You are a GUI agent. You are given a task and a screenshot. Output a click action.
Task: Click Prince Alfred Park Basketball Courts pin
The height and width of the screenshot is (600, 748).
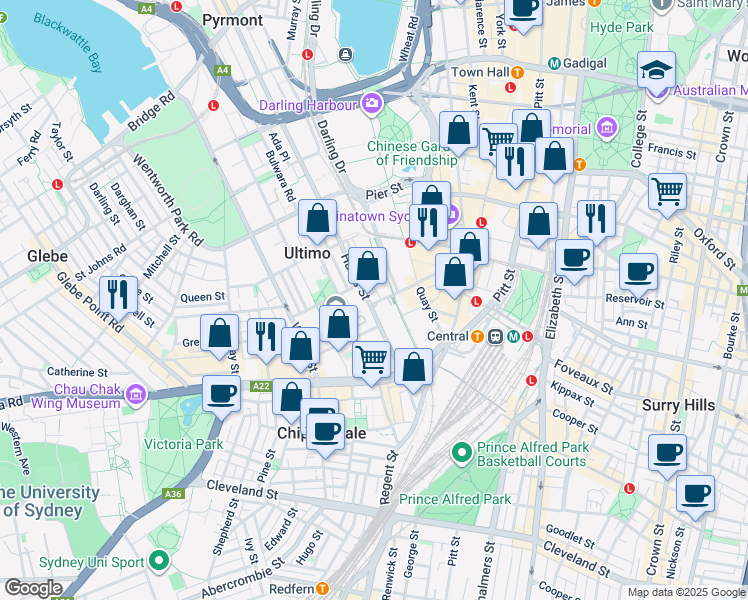pos(461,453)
